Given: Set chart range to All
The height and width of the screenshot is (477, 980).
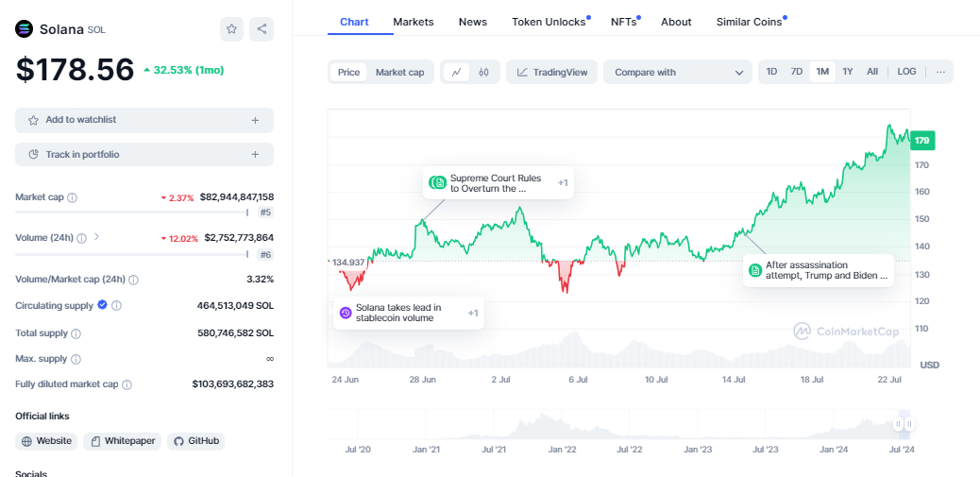Looking at the screenshot, I should [872, 72].
